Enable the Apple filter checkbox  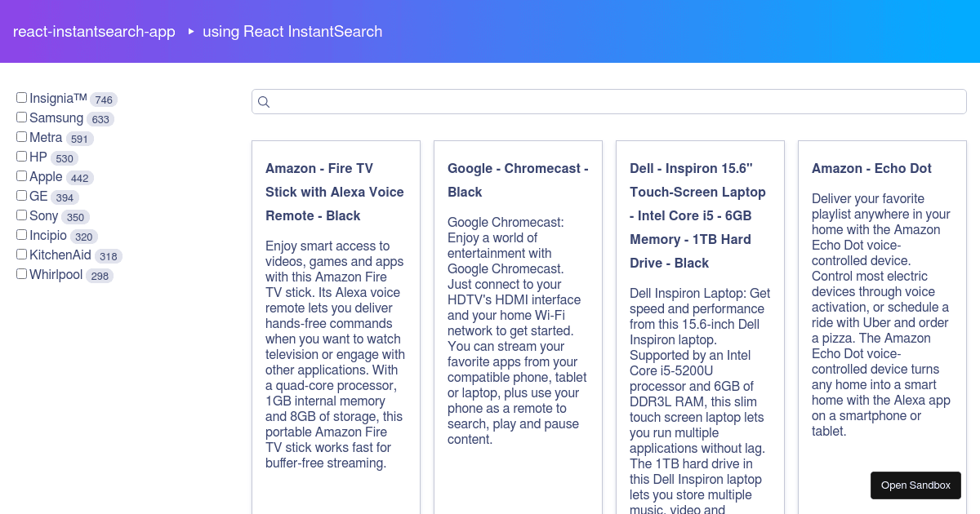[21, 175]
